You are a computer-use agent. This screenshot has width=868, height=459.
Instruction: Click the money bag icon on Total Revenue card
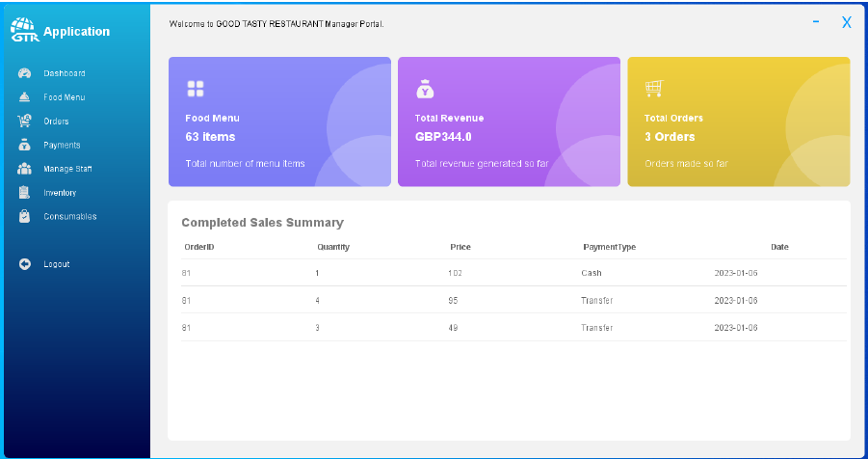(x=425, y=89)
